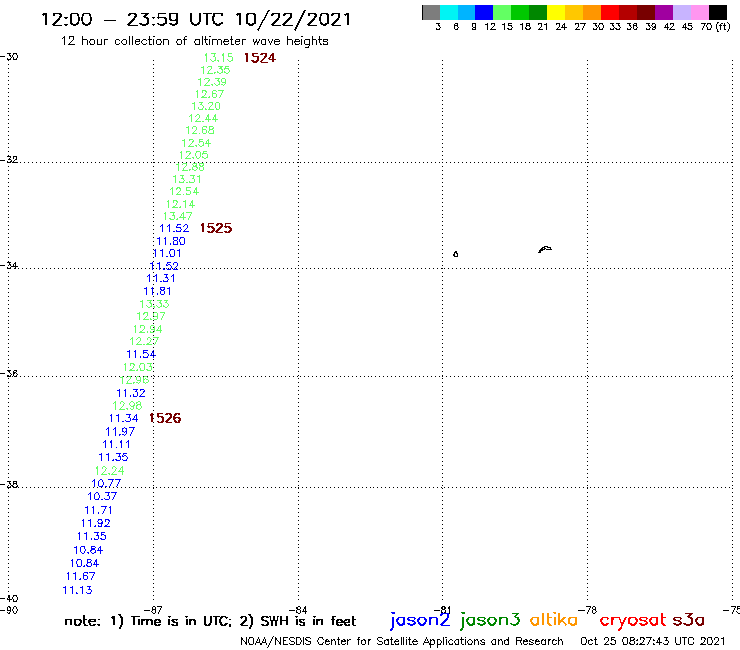Click the jason2 satellite legend label
Viewport: 740px width, 650px height.
tap(420, 620)
